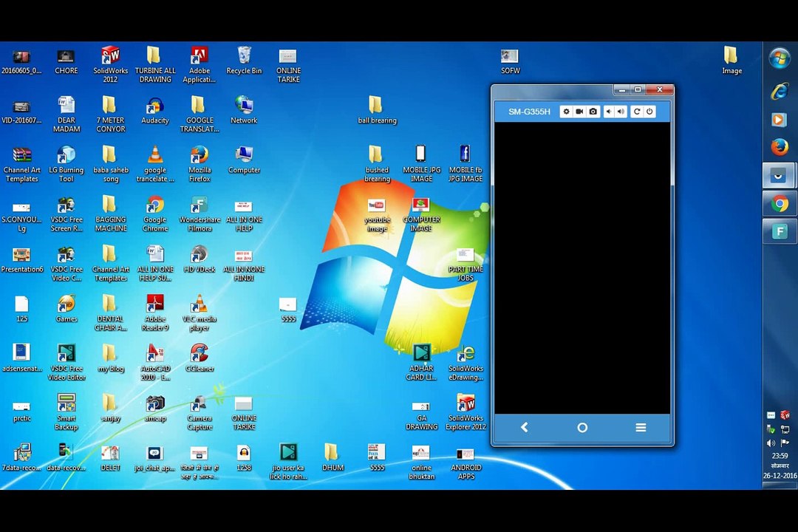
Task: Select the Computer desktop icon
Action: click(244, 160)
